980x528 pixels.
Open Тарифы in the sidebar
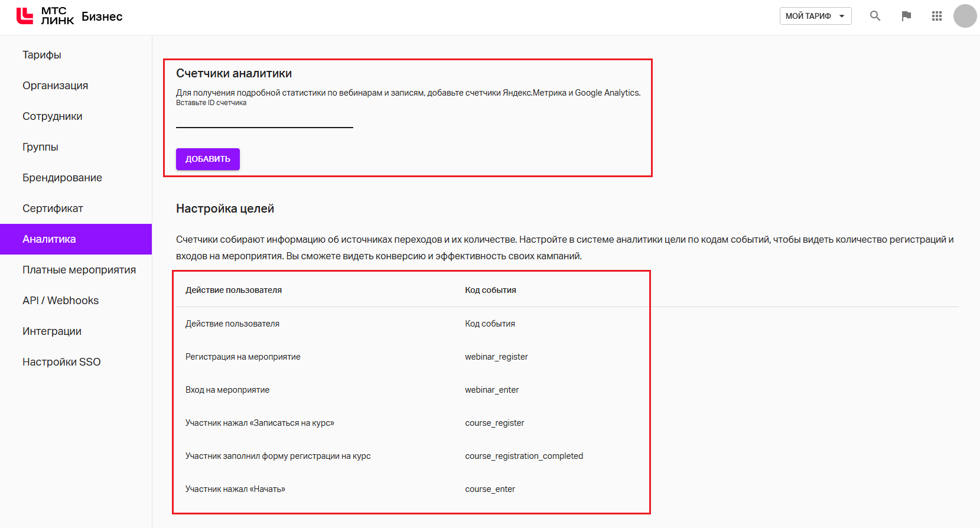coord(42,55)
